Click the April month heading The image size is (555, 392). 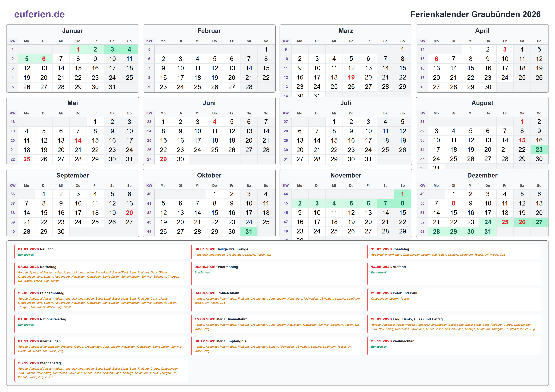click(x=482, y=31)
